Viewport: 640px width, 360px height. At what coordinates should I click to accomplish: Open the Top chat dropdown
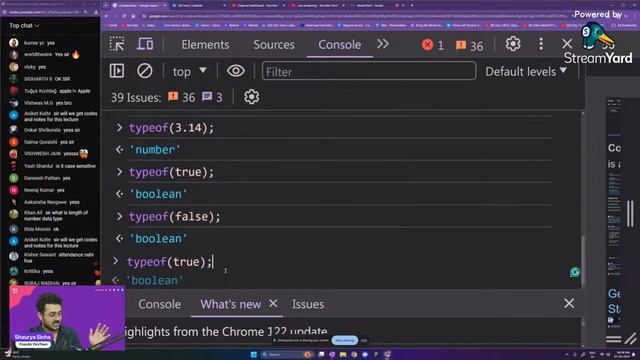click(24, 25)
